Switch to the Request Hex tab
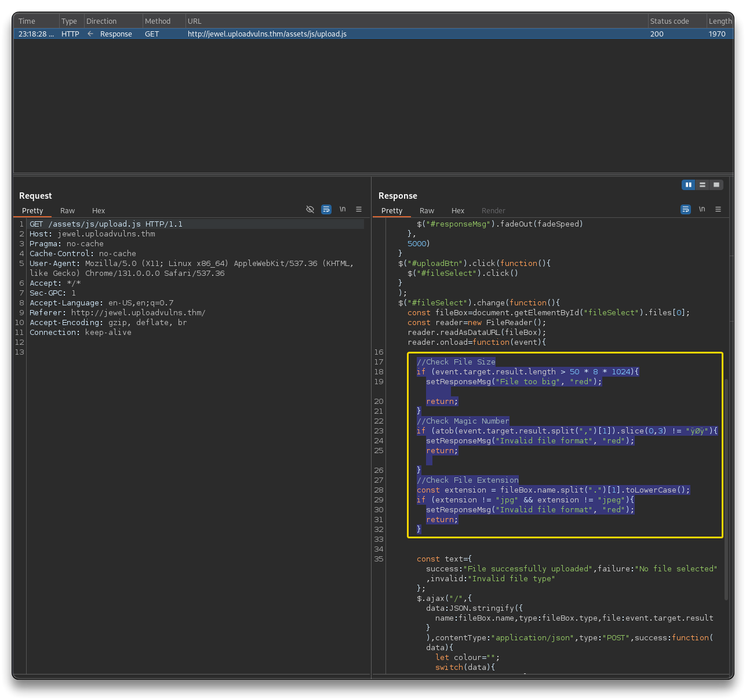 click(x=99, y=211)
